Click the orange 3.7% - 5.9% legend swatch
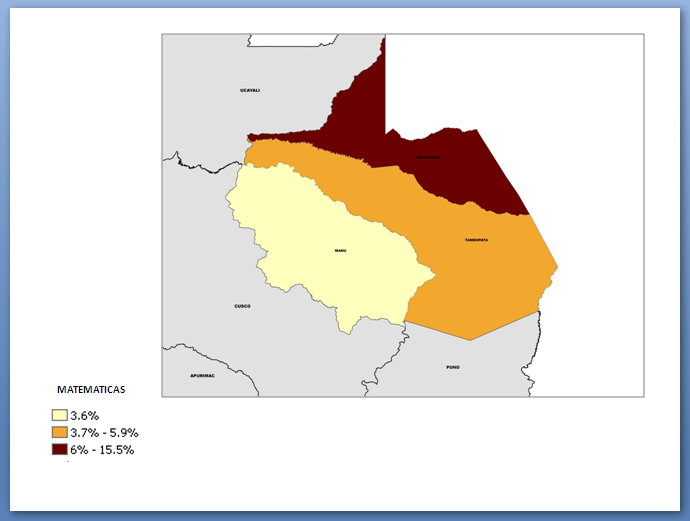690x521 pixels. [x=60, y=432]
